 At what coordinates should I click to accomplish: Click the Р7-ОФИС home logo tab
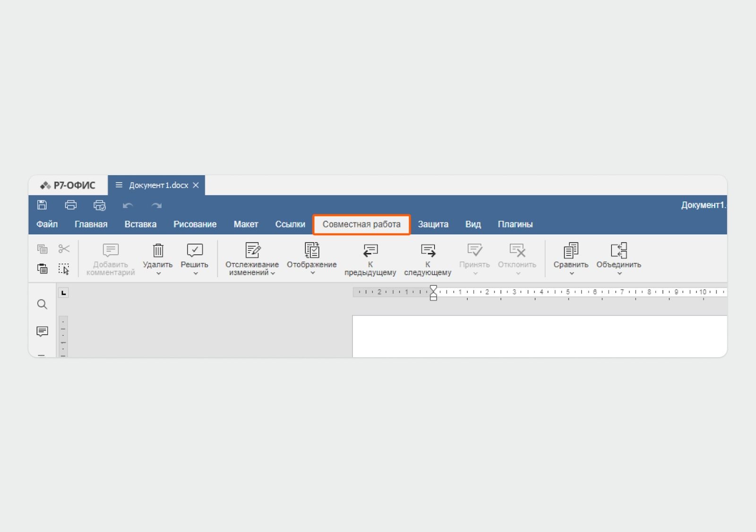pyautogui.click(x=68, y=185)
